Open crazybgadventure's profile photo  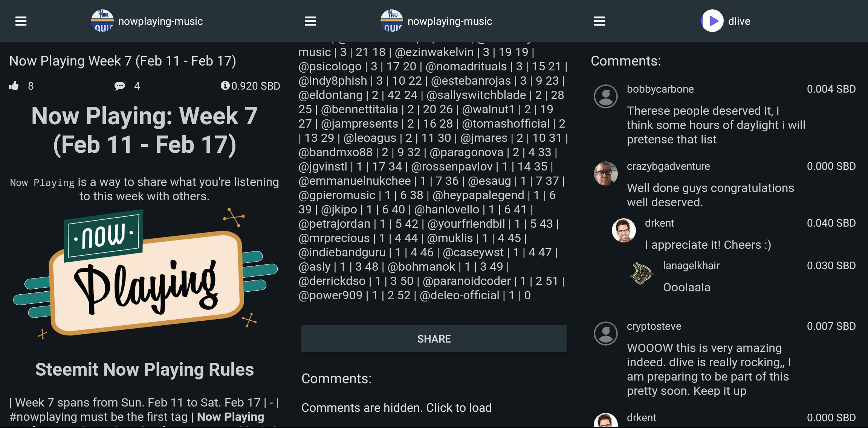(x=605, y=174)
